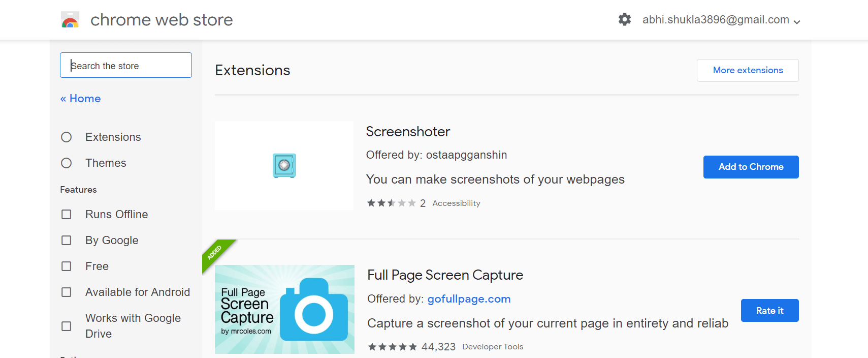Click the Offered by: ostaapgganshin text
The width and height of the screenshot is (868, 358).
point(436,155)
